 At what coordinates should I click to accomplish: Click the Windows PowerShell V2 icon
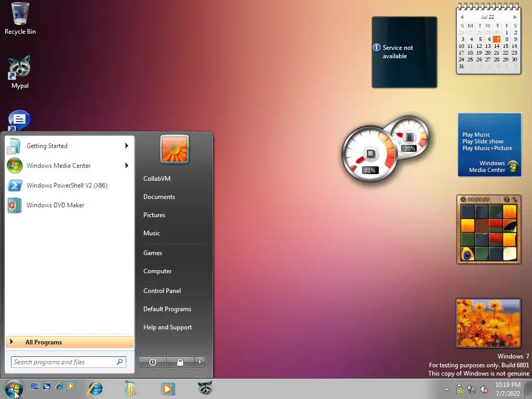point(15,185)
